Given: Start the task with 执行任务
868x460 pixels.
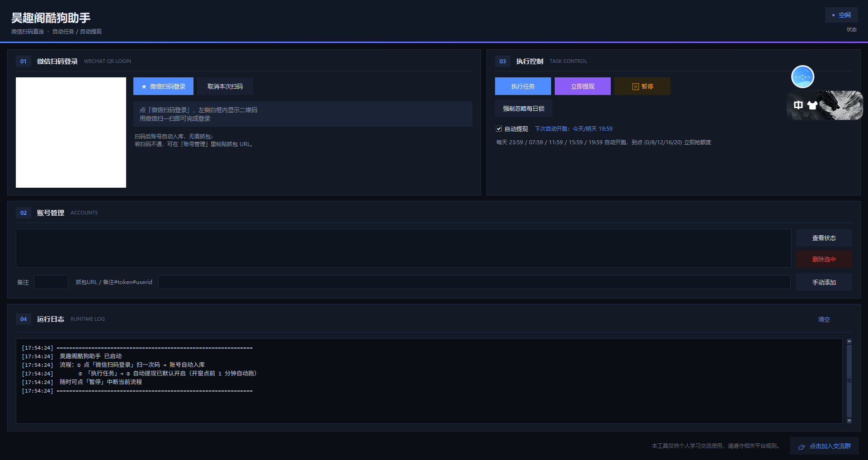Looking at the screenshot, I should tap(523, 86).
